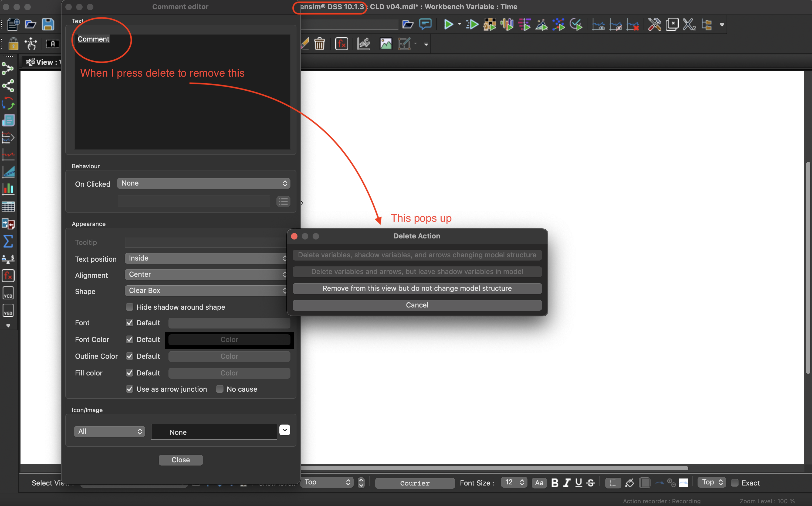Click the green Simulate play icon
The height and width of the screenshot is (506, 812).
tap(448, 25)
